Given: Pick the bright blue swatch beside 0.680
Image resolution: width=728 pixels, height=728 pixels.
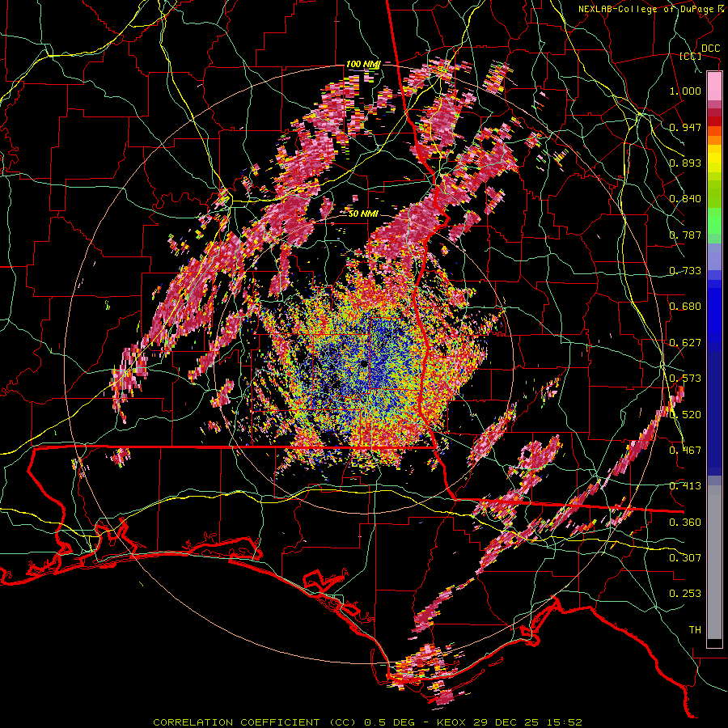Looking at the screenshot, I should 714,309.
